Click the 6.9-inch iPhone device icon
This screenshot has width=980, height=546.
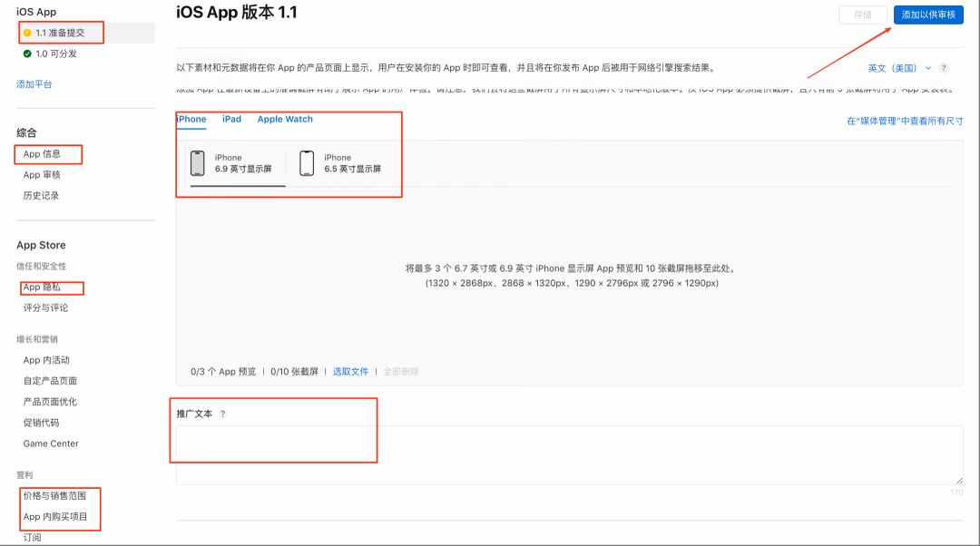coord(198,163)
